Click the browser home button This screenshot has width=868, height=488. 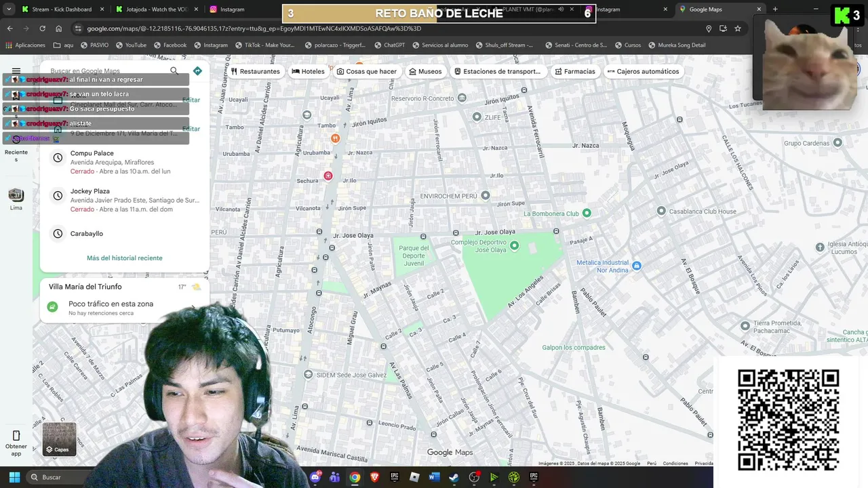click(58, 28)
